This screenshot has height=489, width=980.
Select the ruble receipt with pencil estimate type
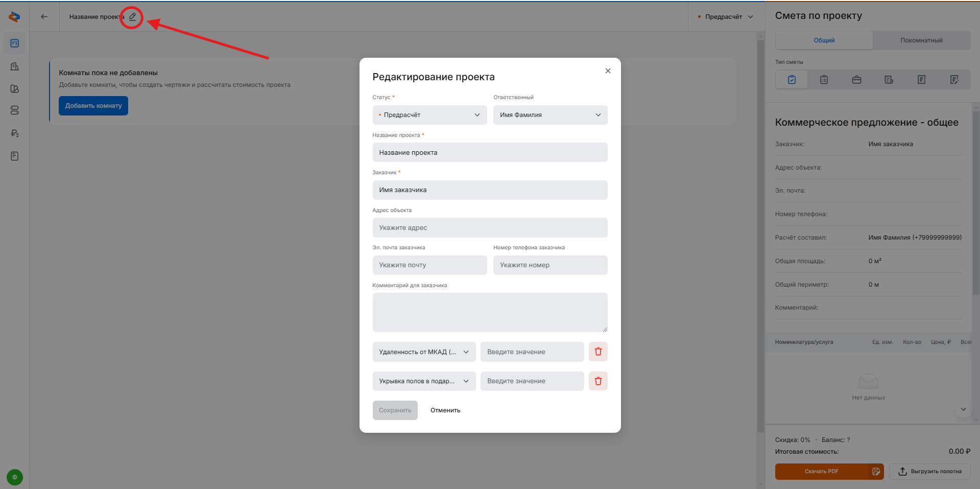954,80
